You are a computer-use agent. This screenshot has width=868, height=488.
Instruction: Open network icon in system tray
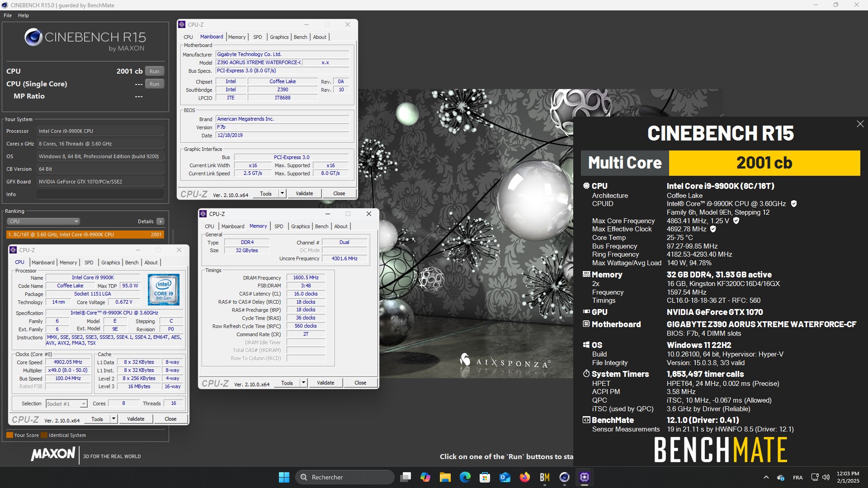815,477
